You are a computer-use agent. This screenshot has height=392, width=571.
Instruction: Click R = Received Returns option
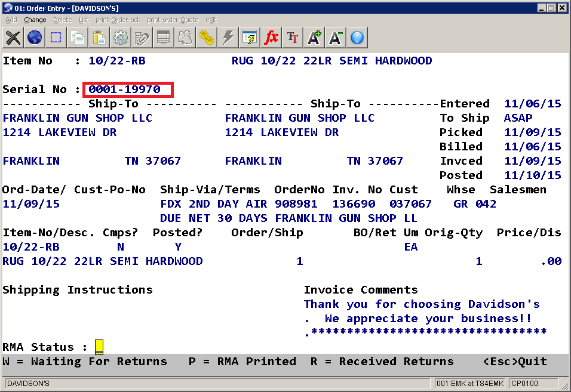tap(382, 362)
